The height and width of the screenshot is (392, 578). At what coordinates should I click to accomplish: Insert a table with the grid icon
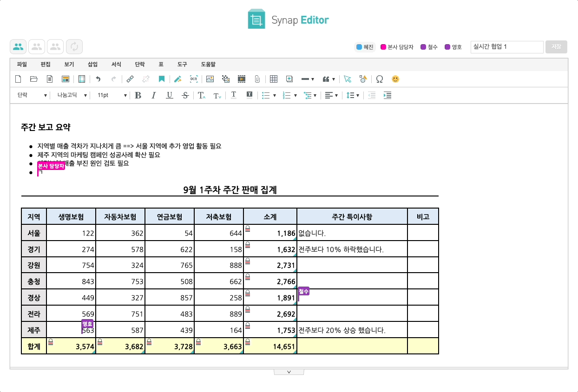pyautogui.click(x=273, y=79)
